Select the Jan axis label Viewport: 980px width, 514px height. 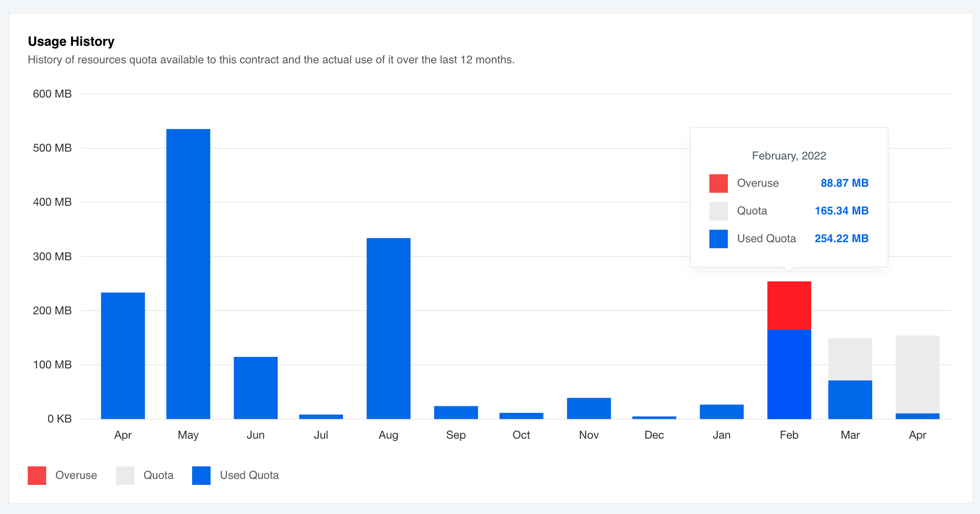tap(721, 435)
